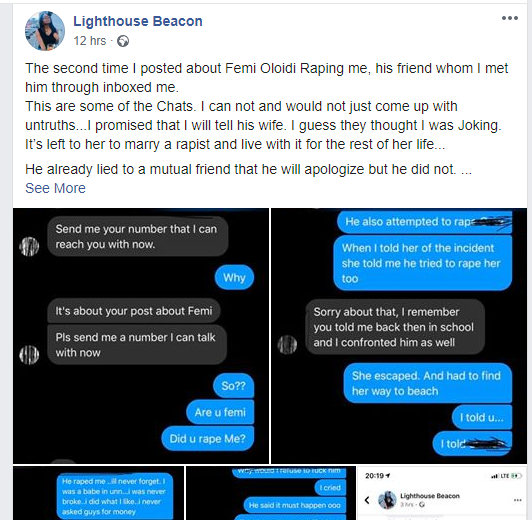
Task: Expand post text with See More
Action: click(55, 188)
